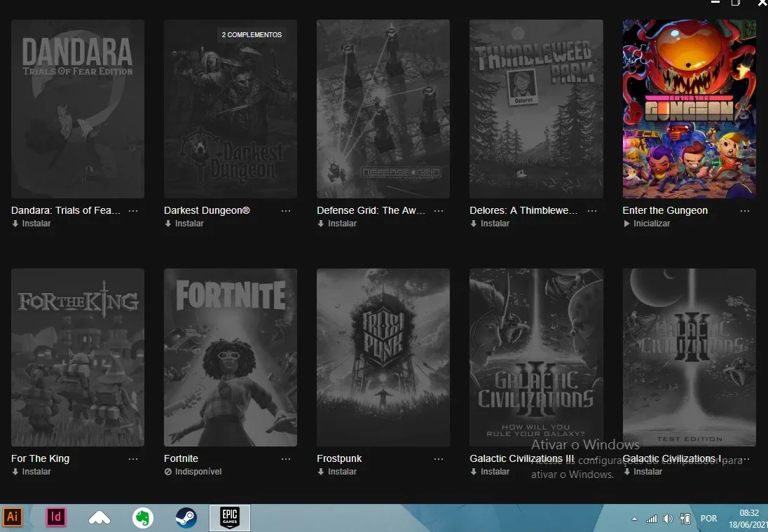Click Instalar under Dandara
This screenshot has height=532, width=768.
tap(32, 224)
